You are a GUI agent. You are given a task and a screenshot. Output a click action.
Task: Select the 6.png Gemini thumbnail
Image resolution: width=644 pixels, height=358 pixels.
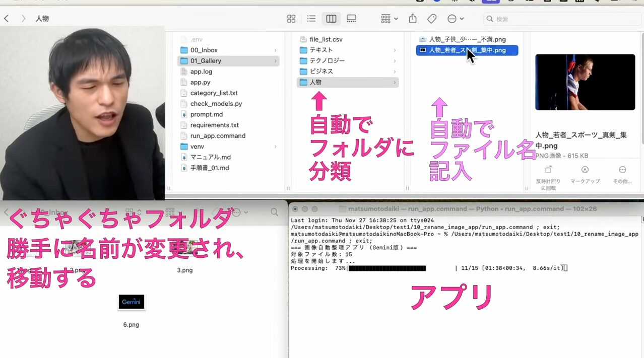click(x=131, y=302)
